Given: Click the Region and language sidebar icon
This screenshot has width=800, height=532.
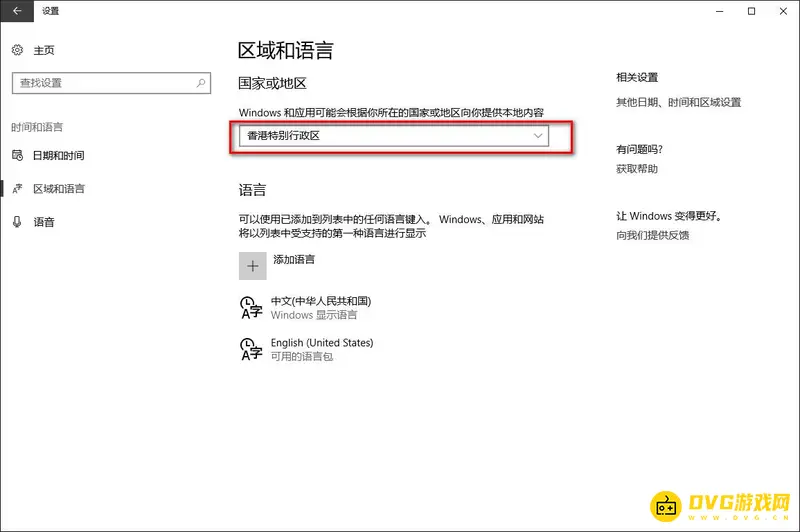Looking at the screenshot, I should point(17,188).
